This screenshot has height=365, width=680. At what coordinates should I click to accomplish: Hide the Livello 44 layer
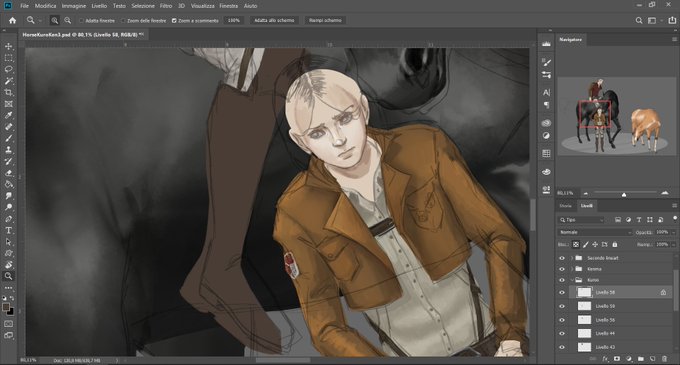coord(562,333)
